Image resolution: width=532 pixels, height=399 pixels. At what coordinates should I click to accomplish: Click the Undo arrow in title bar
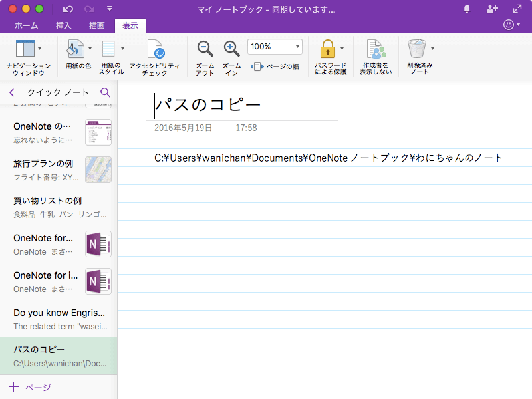68,9
